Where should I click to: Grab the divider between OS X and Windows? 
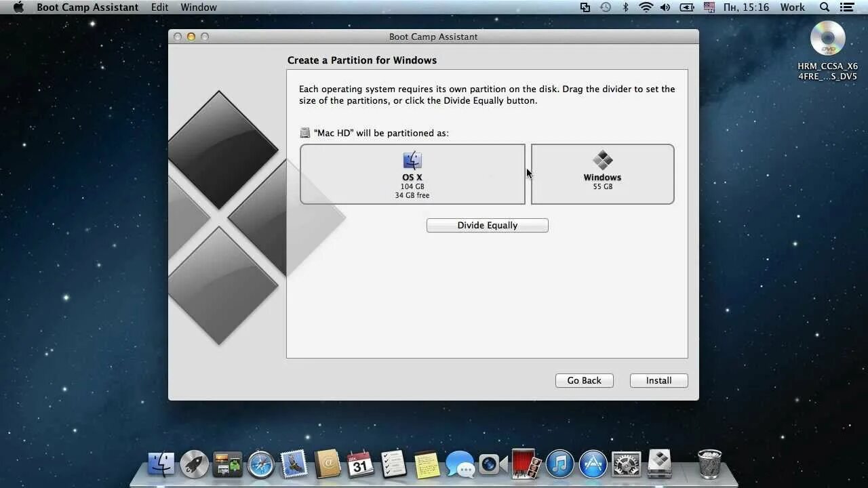(528, 174)
